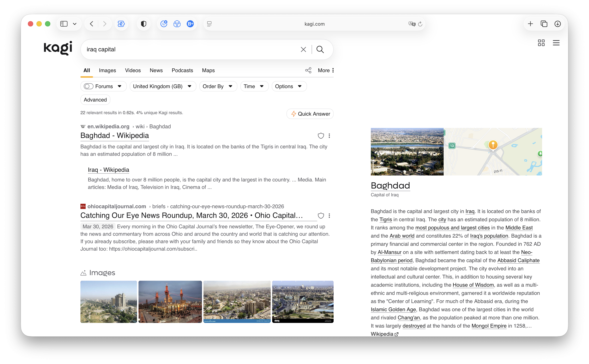Switch to the Podcasts tab
Screen dimensions: 589x364
[x=182, y=70]
